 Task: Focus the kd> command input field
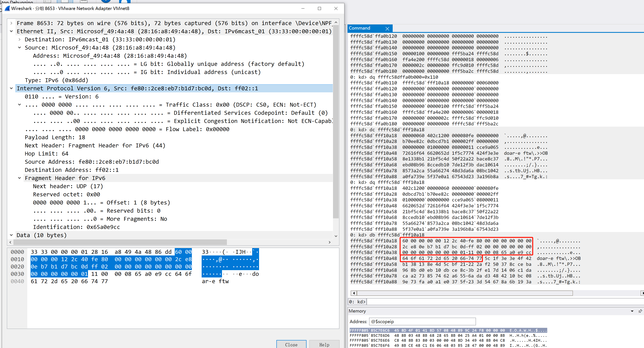click(505, 302)
